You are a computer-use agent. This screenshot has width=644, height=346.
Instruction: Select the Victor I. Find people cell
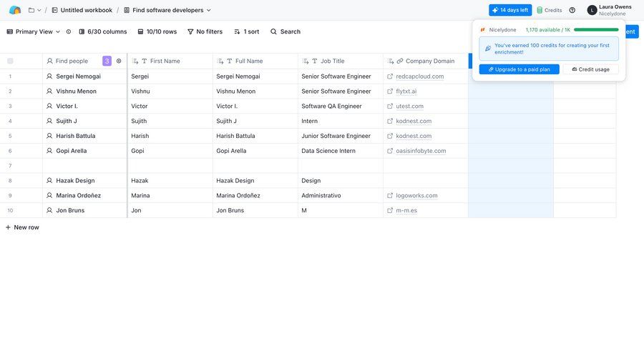tap(84, 107)
